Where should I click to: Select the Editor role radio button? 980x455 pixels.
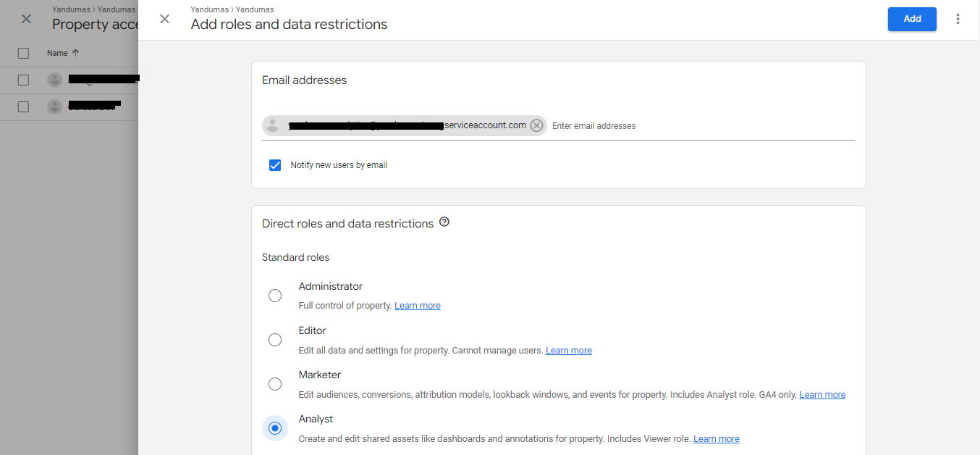tap(275, 340)
